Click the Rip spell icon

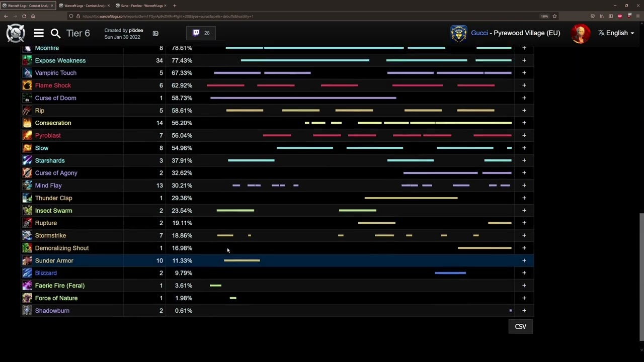27,111
